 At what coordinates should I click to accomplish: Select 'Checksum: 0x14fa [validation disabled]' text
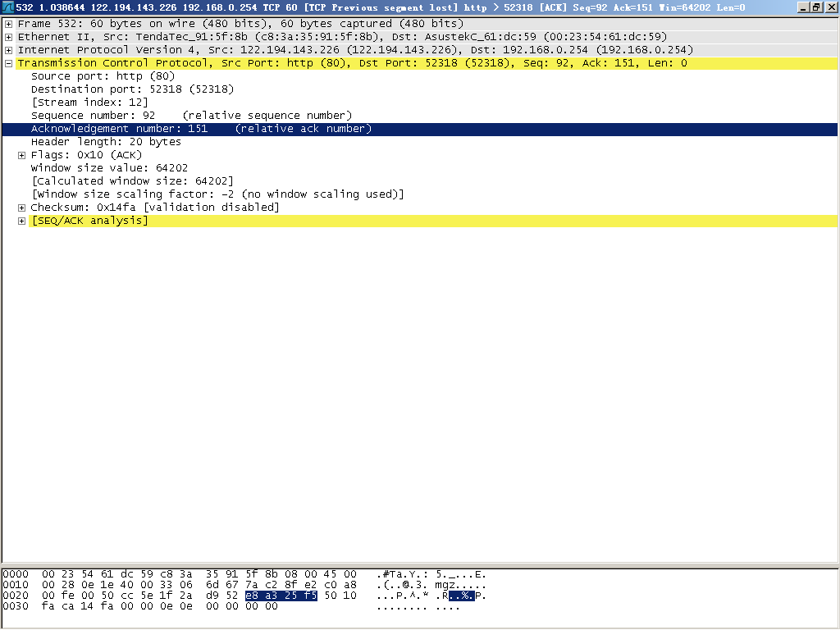point(155,208)
